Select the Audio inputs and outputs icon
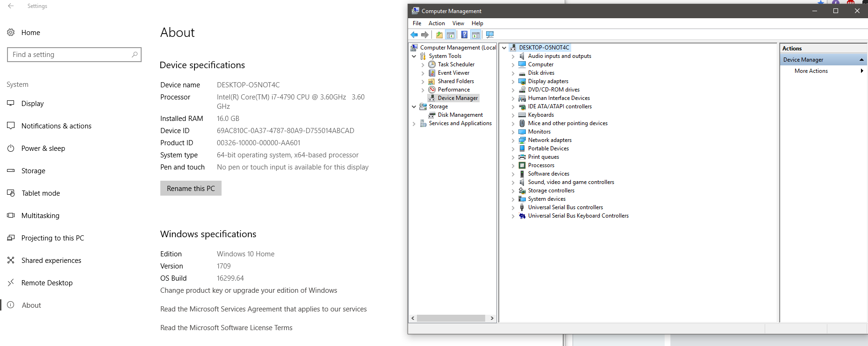 (x=522, y=56)
